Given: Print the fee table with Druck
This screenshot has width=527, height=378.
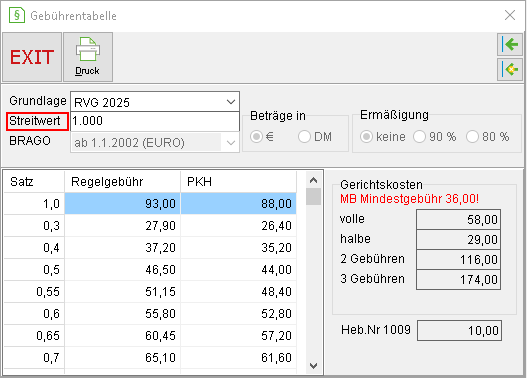Looking at the screenshot, I should (x=88, y=57).
